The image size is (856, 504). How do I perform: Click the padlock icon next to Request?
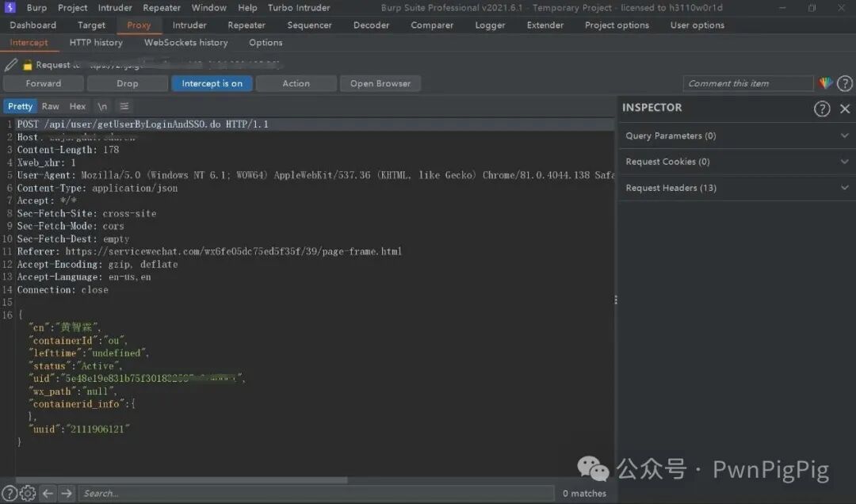click(27, 66)
